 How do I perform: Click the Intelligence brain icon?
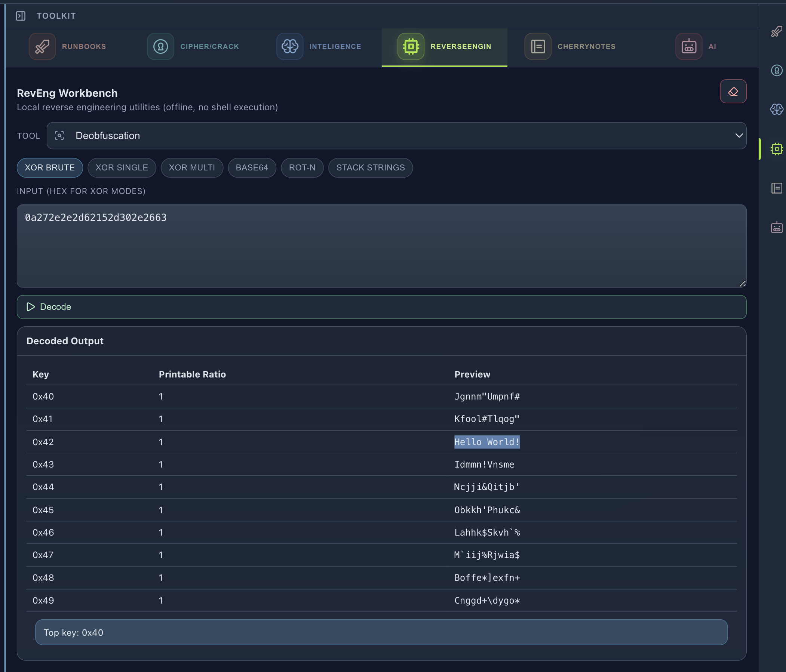coord(290,46)
